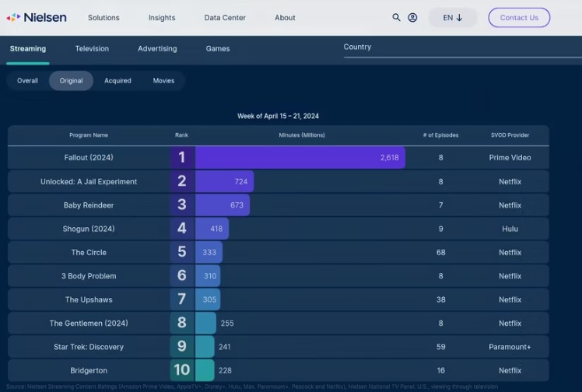582x392 pixels.
Task: Select the Original filter
Action: [x=72, y=80]
